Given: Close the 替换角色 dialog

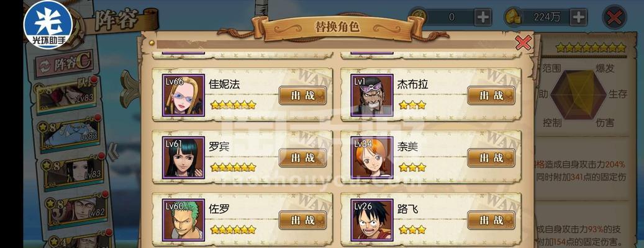Looking at the screenshot, I should pos(524,43).
